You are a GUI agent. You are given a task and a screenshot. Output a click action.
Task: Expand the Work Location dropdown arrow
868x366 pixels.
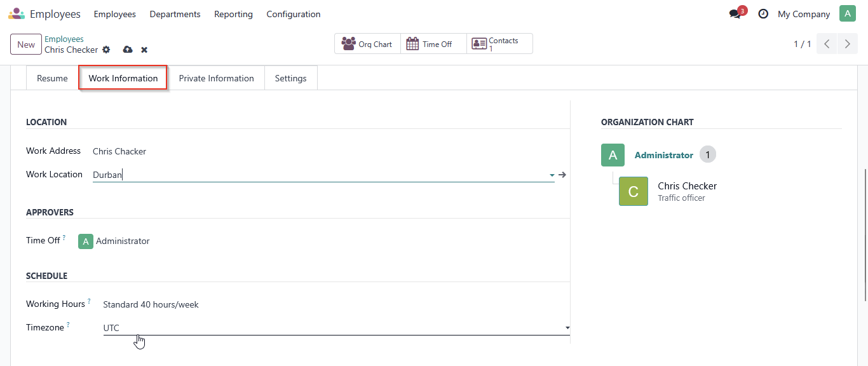[x=552, y=175]
